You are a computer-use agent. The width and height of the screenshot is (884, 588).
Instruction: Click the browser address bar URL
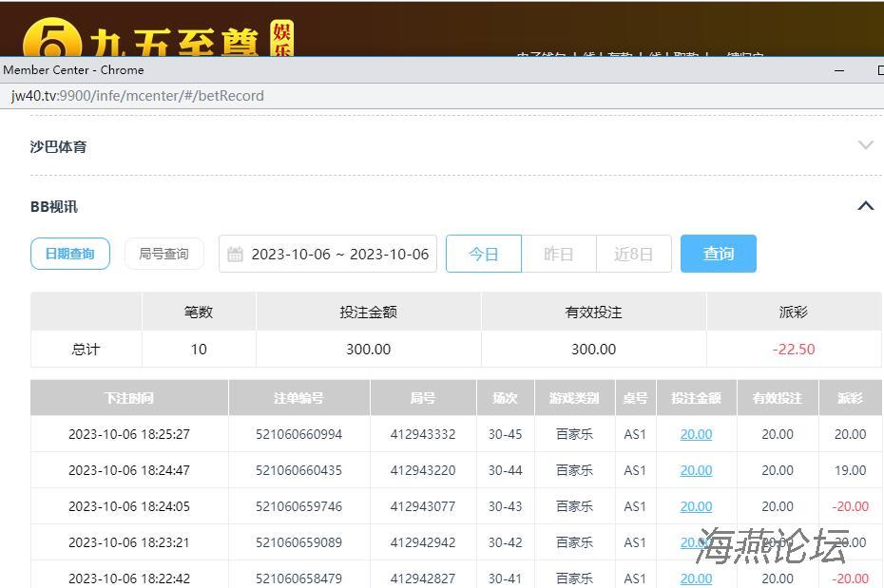(x=138, y=96)
